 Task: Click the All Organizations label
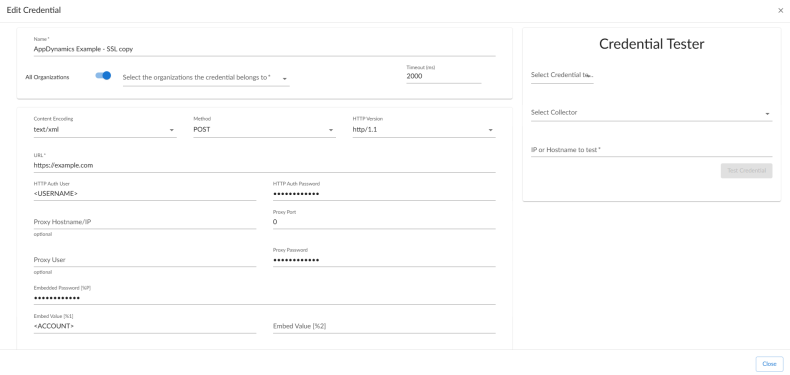[x=47, y=78]
